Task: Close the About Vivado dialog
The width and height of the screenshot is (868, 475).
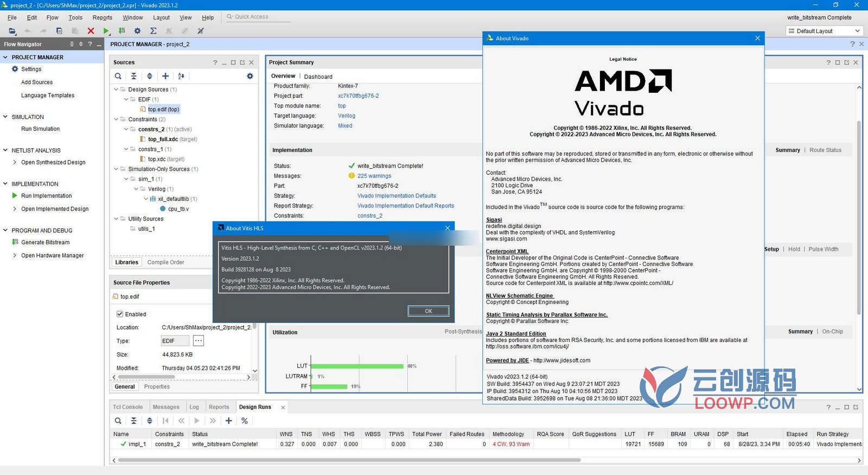Action: (x=757, y=38)
